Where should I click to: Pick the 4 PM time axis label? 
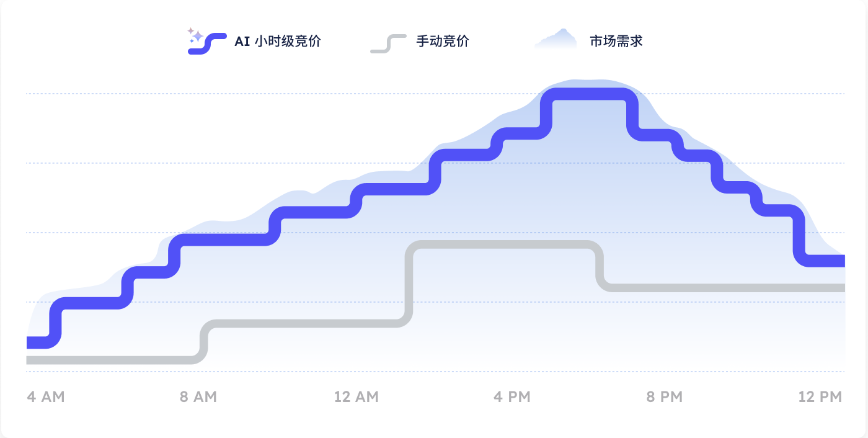coord(512,397)
